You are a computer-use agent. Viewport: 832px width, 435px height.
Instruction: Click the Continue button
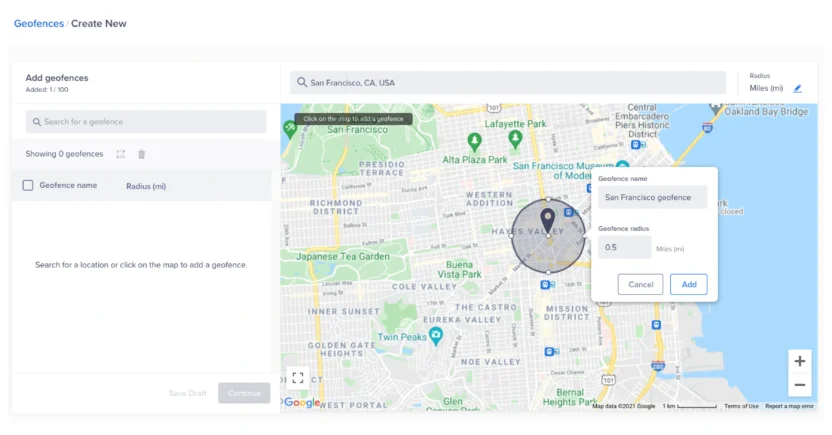pyautogui.click(x=244, y=393)
